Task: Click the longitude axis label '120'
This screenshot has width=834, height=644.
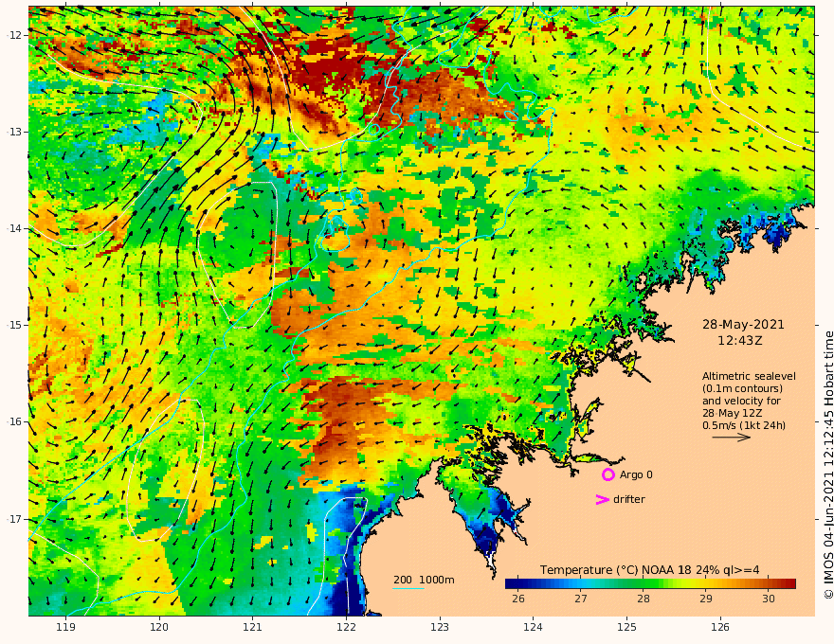Action: coord(159,628)
